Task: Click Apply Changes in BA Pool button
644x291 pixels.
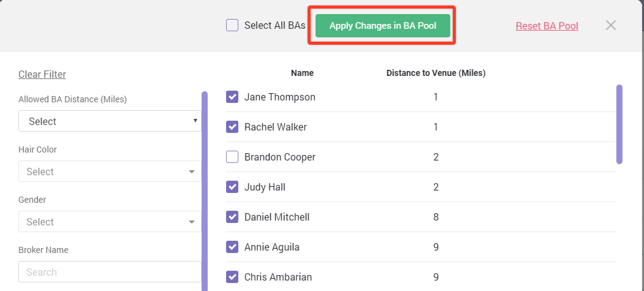Action: (383, 26)
